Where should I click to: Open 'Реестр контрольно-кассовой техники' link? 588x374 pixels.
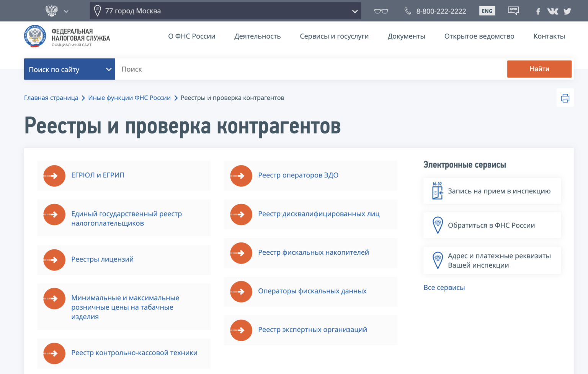click(x=134, y=353)
